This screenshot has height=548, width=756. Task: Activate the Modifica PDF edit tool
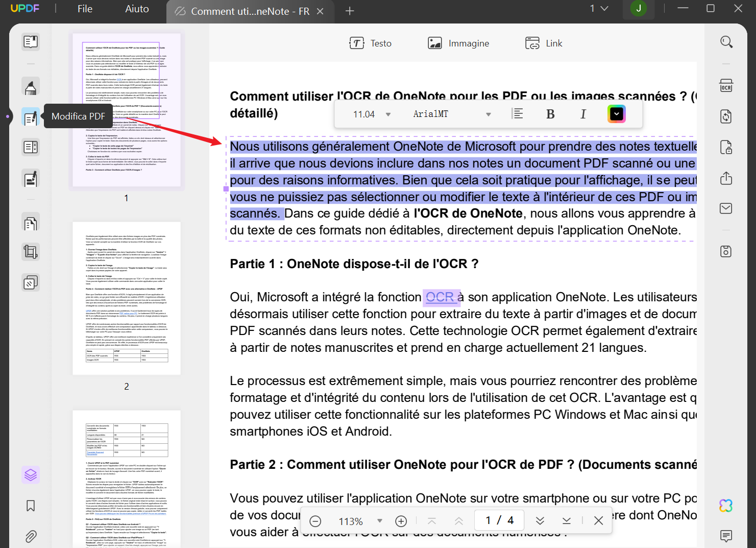[31, 117]
